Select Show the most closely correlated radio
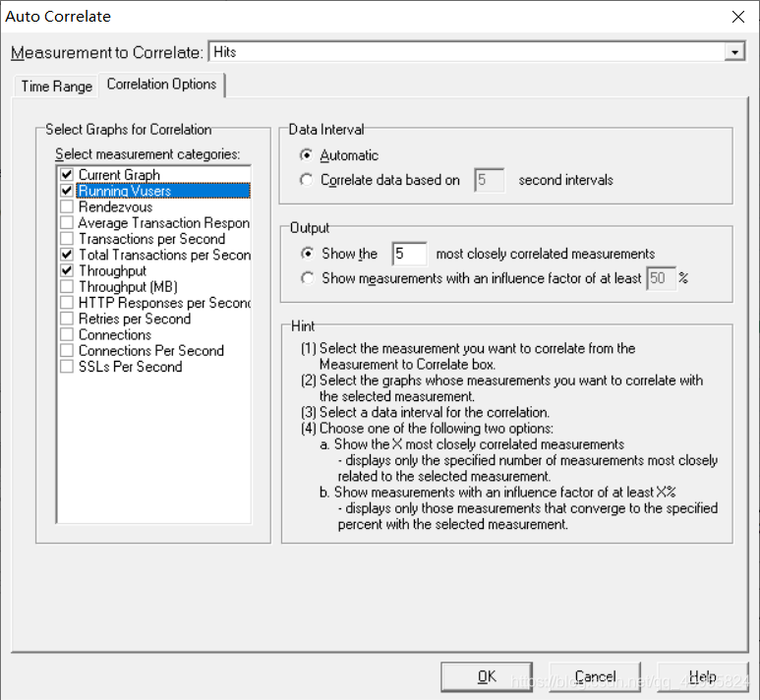This screenshot has height=700, width=760. coord(308,254)
